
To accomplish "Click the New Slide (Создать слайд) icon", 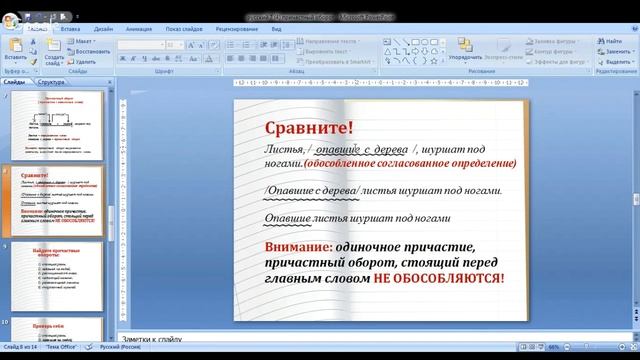I will [x=53, y=45].
